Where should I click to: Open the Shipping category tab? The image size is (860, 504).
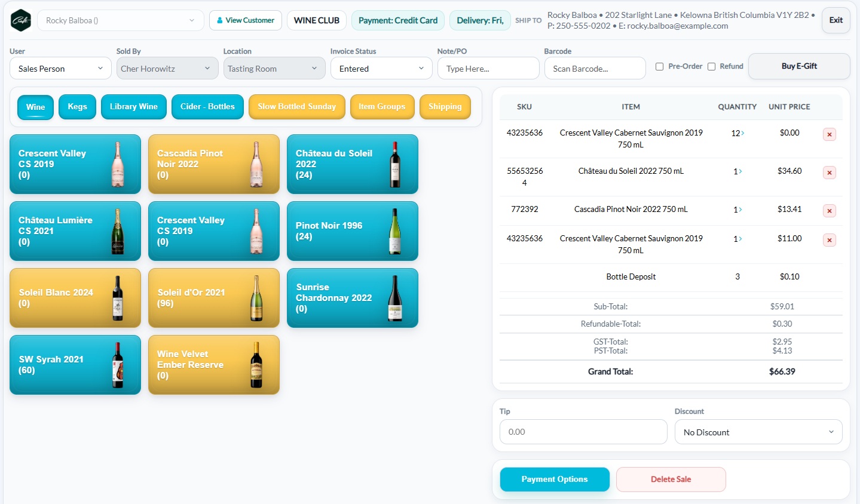click(445, 107)
